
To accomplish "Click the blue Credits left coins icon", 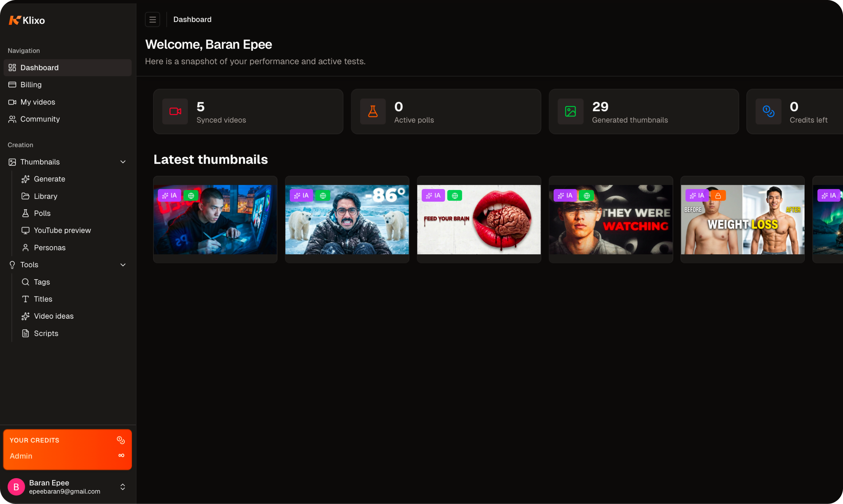I will click(768, 111).
